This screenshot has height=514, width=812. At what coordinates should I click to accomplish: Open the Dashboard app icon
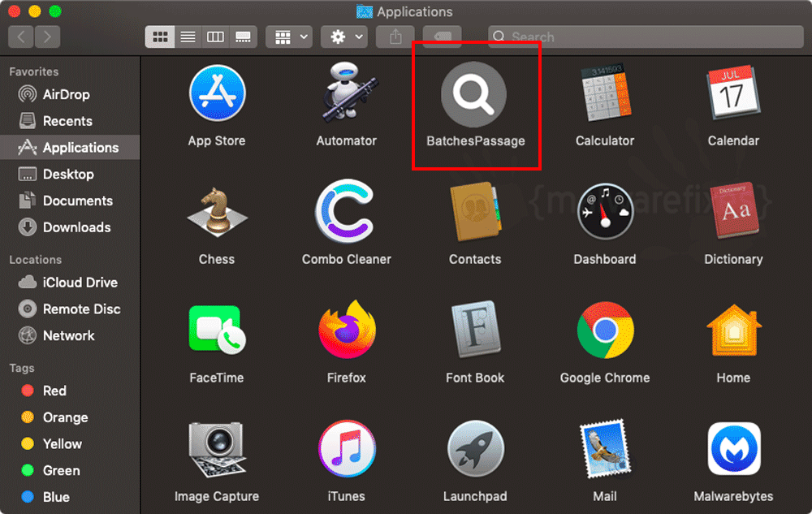pyautogui.click(x=605, y=212)
